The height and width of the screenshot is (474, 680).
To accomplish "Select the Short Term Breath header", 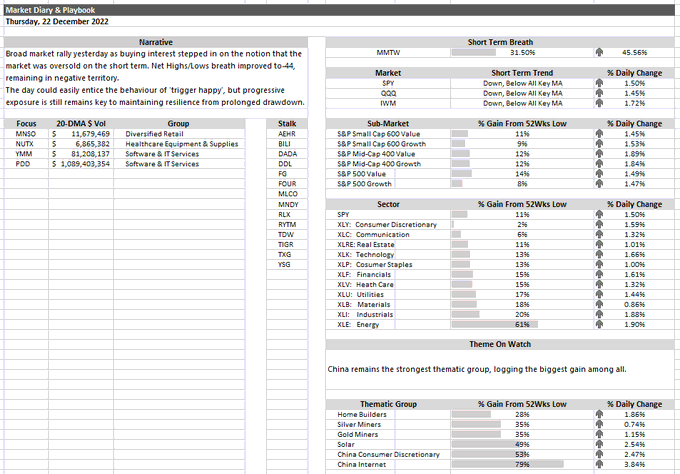I will click(x=500, y=42).
